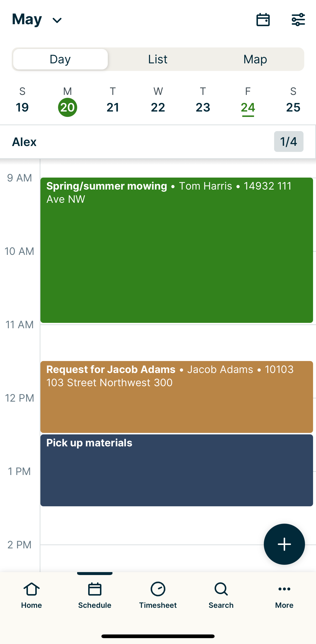The height and width of the screenshot is (644, 316).
Task: Open the Timesheet section
Action: click(x=158, y=595)
